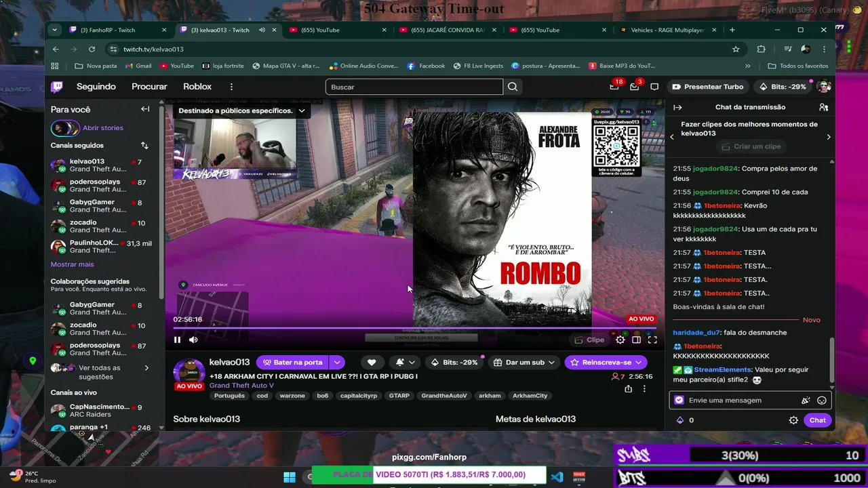Open the stream more options three dots

644,389
